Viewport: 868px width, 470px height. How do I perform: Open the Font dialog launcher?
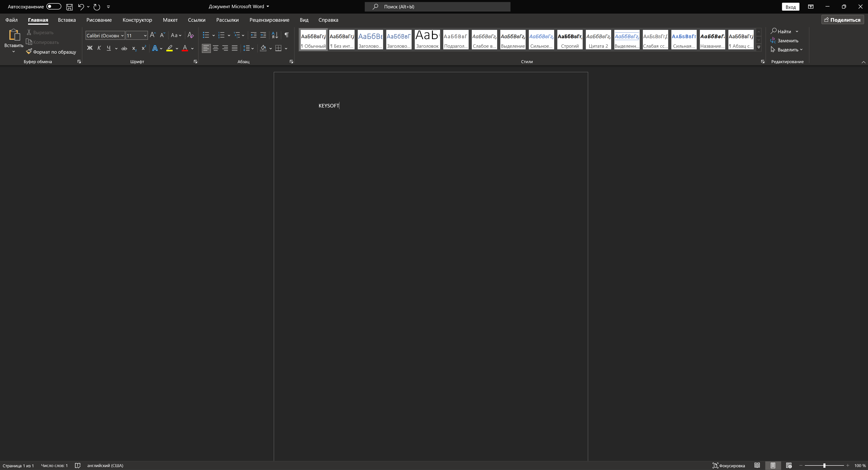[x=196, y=62]
